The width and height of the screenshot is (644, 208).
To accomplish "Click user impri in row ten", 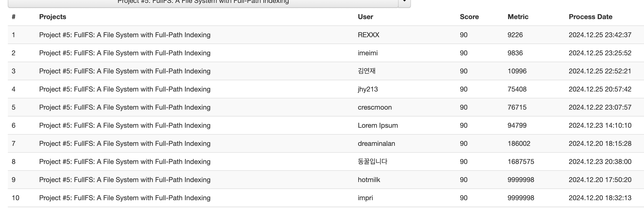I will pos(365,198).
